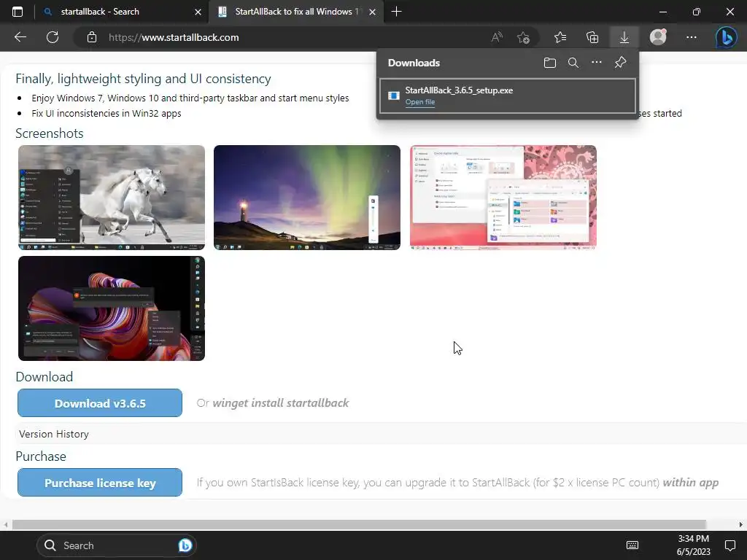
Task: Click the Screenshots heading
Action: click(x=50, y=133)
